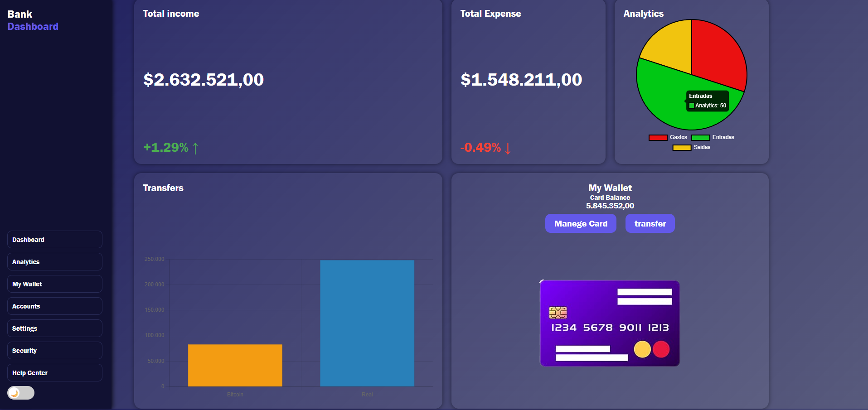
Task: Select the red circle logo on the card
Action: [662, 349]
